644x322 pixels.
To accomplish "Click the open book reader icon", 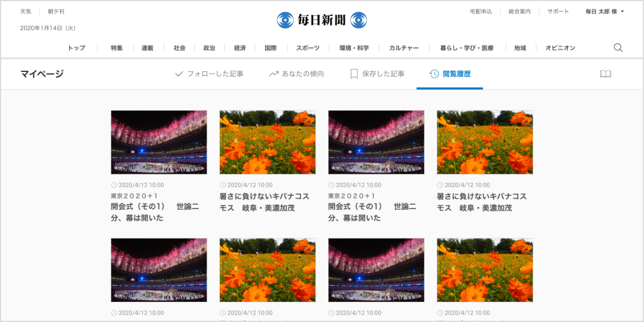I will click(x=605, y=74).
